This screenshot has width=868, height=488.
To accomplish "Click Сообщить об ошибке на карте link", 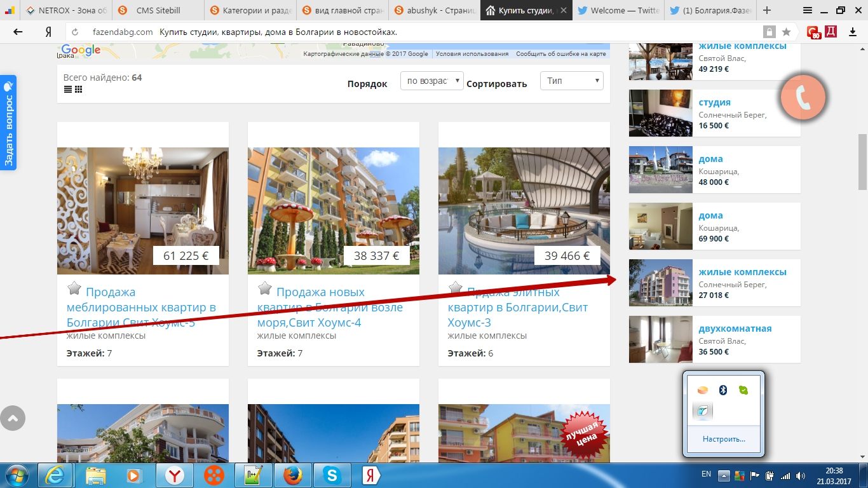I will point(561,54).
